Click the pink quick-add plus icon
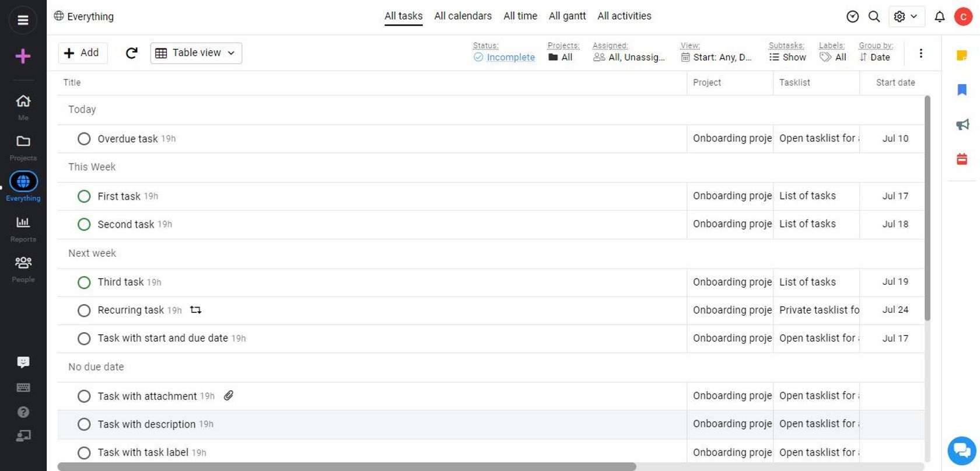 click(x=23, y=56)
